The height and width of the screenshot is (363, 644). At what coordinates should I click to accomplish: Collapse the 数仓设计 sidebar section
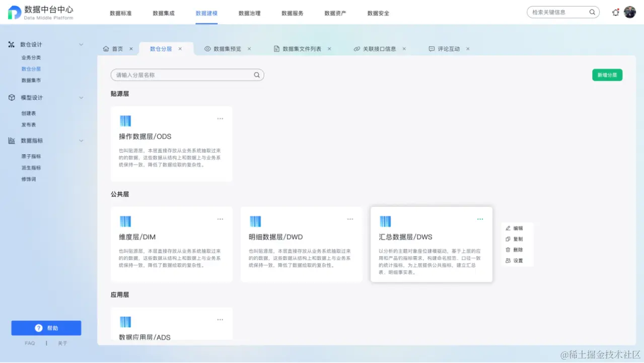pos(81,44)
